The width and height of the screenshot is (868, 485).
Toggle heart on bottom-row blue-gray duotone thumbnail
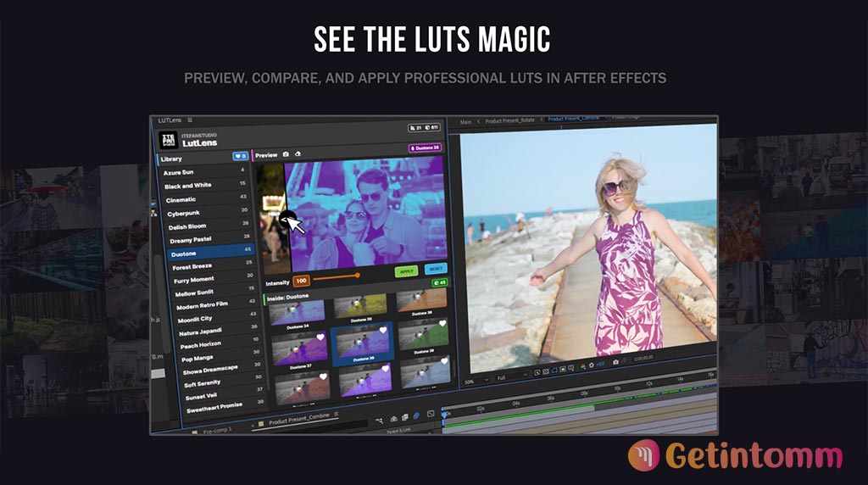(x=444, y=361)
